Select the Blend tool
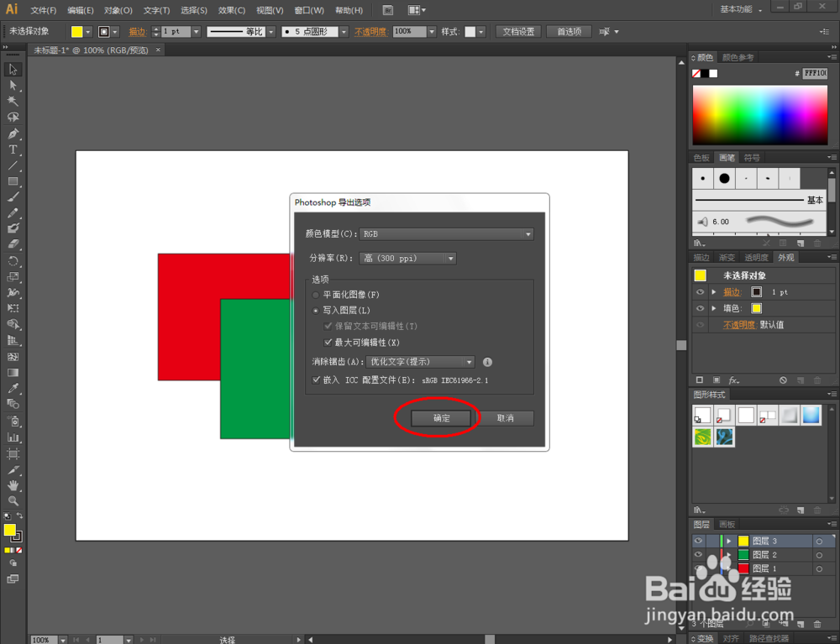840x644 pixels. (x=13, y=404)
